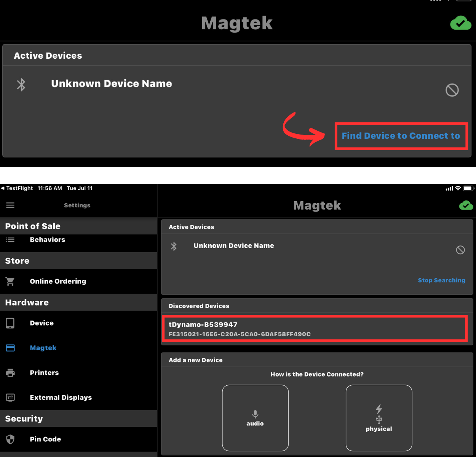The height and width of the screenshot is (457, 476).
Task: Click the Hardware section header
Action: (78, 302)
